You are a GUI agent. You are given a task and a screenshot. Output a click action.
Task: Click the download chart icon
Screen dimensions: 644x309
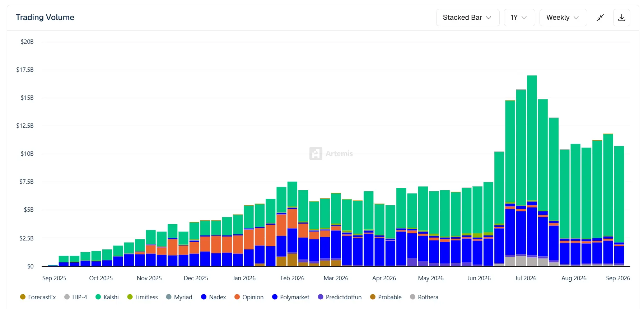tap(622, 18)
